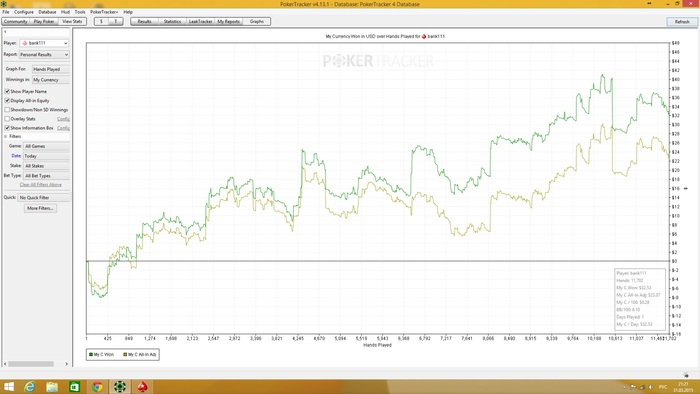700x394 pixels.
Task: Click the More Filters button
Action: click(x=40, y=208)
